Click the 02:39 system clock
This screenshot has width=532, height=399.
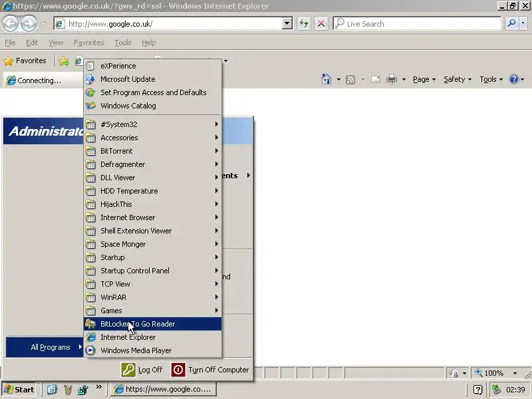point(515,390)
